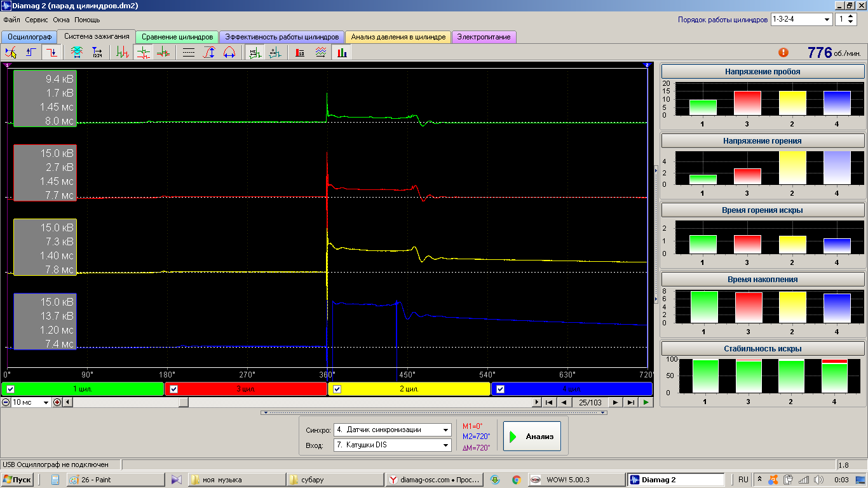Open the cylinder firing order 1-3-2-4 dropdown
868x488 pixels.
tap(827, 20)
